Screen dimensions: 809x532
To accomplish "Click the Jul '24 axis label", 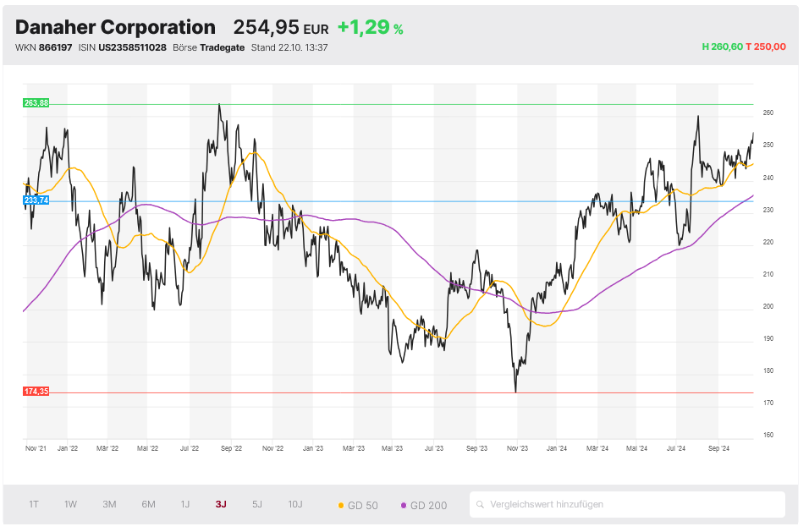I will (676, 448).
